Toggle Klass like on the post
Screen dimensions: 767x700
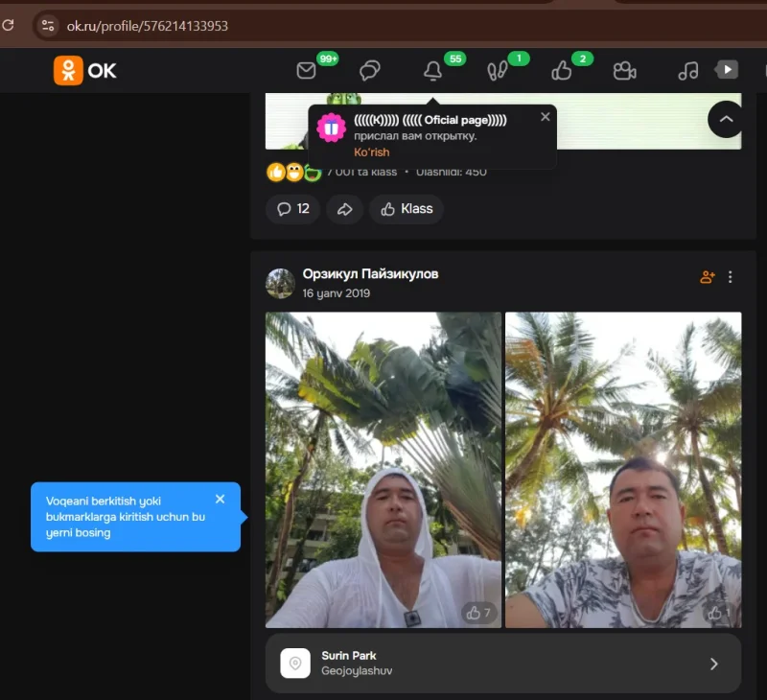click(407, 209)
